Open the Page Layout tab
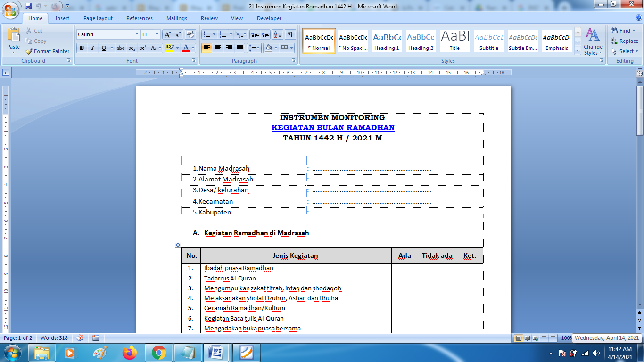 (x=98, y=18)
